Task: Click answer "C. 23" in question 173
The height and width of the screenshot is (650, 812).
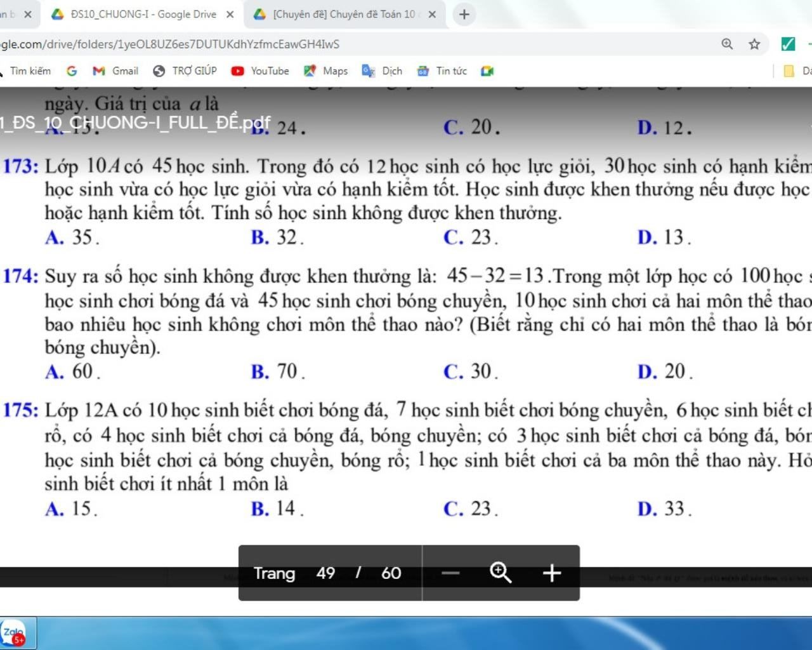Action: coord(471,237)
